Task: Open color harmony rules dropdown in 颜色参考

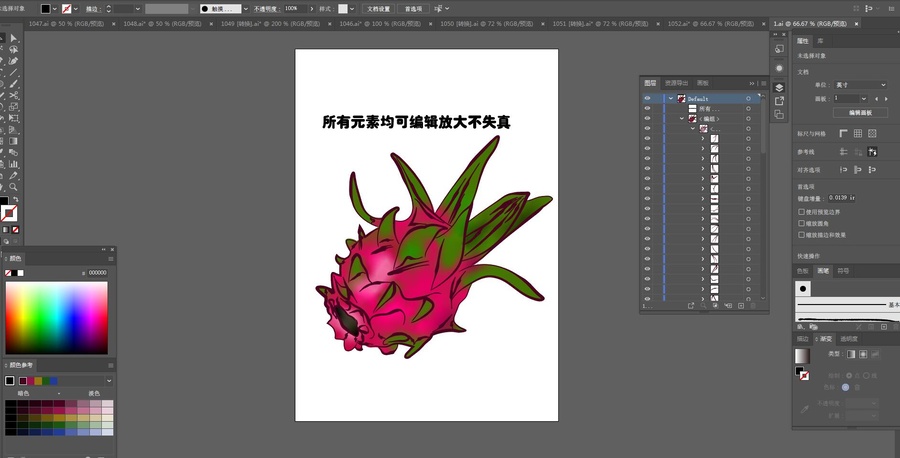Action: [109, 381]
